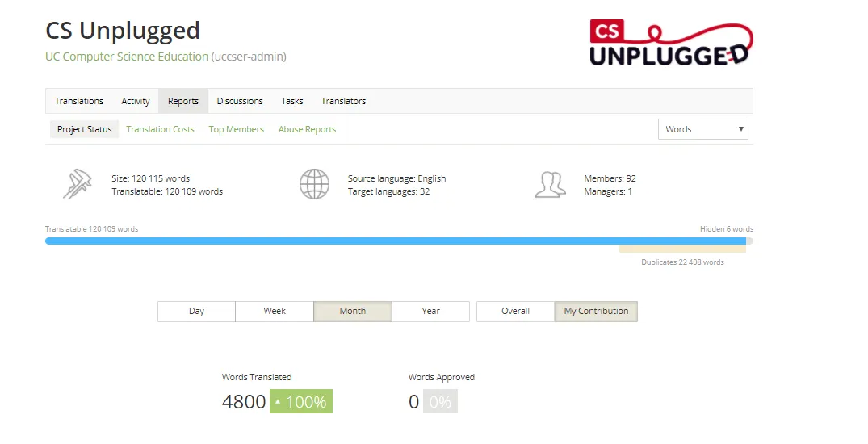
Task: Click the "(uccser-admin)" text
Action: (249, 57)
